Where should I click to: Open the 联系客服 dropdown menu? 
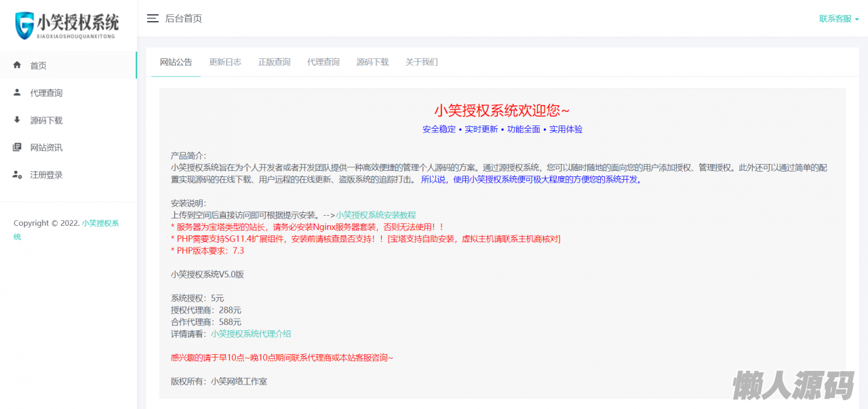(839, 18)
